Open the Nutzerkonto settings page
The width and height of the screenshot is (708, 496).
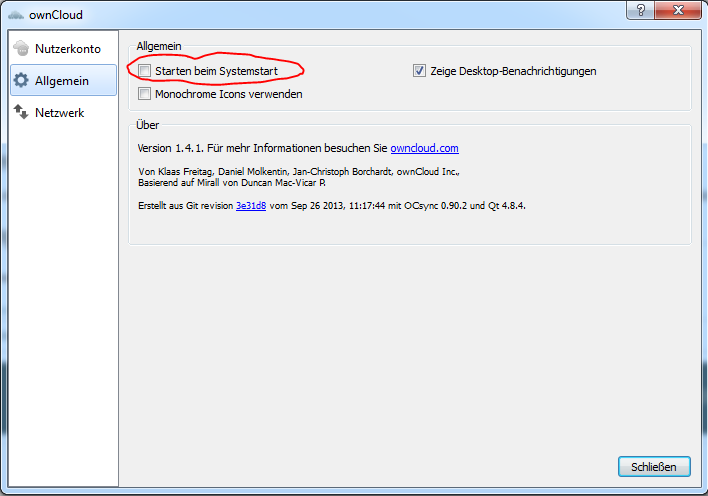[63, 48]
